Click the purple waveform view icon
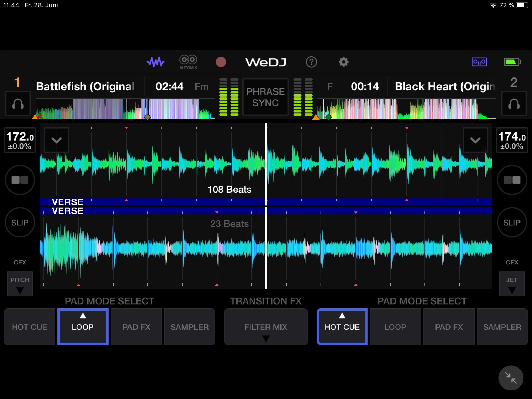The image size is (532, 399). tap(155, 62)
